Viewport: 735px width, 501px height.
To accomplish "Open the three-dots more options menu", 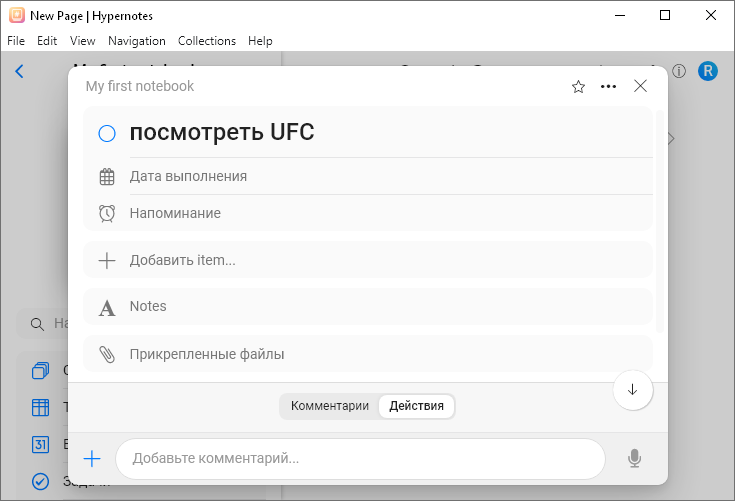I will pyautogui.click(x=608, y=87).
